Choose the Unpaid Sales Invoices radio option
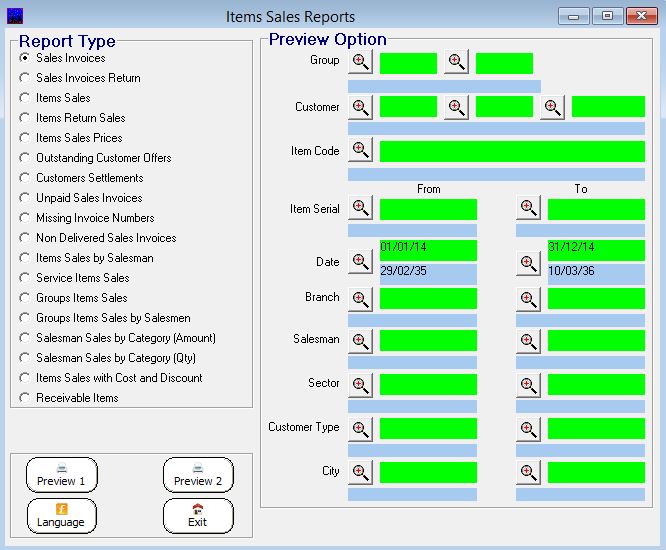This screenshot has height=550, width=666. (x=25, y=198)
